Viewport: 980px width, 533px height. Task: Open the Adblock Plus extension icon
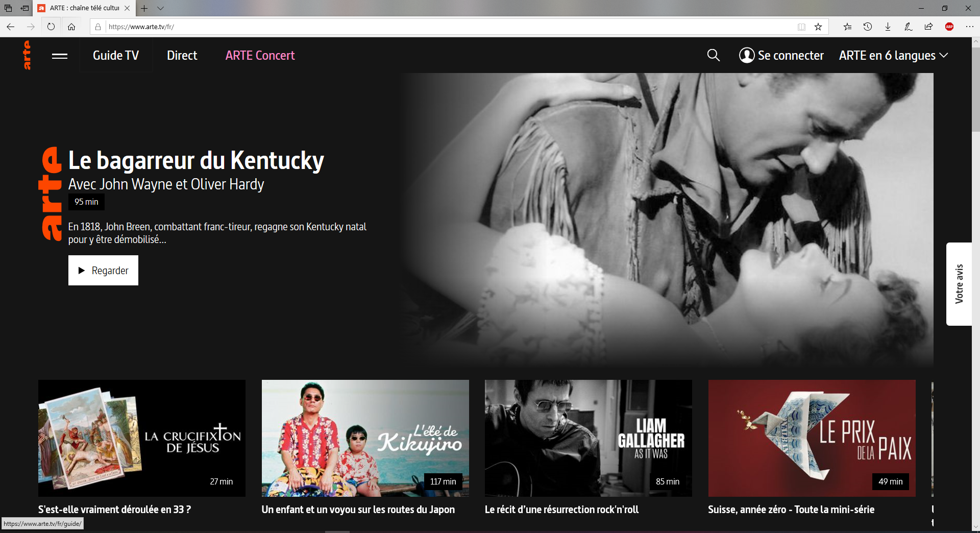tap(949, 27)
